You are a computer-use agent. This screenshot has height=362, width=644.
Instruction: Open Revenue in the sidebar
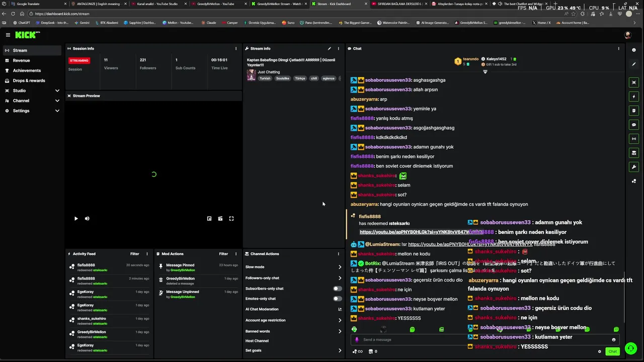(x=32, y=60)
